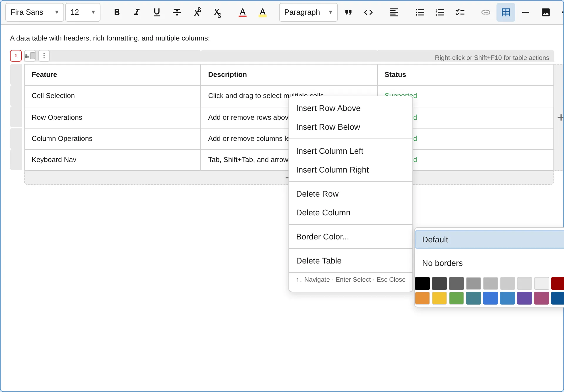Viewport: 564px width, 392px height.
Task: Insert a code block
Action: point(368,12)
